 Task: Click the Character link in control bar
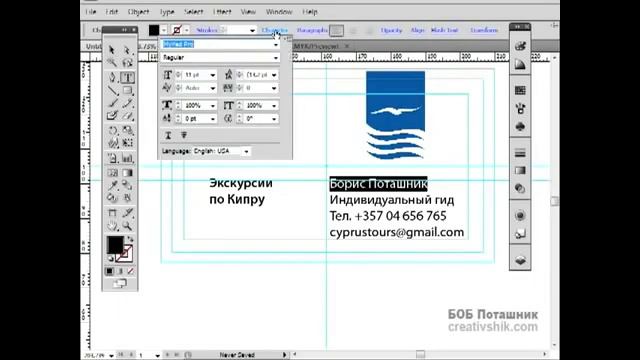(275, 30)
